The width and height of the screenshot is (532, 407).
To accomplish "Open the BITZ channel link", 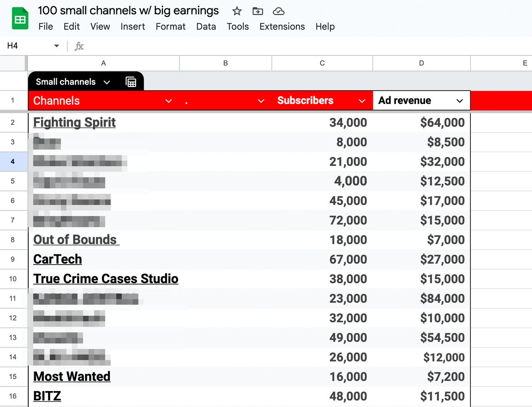I will 47,396.
